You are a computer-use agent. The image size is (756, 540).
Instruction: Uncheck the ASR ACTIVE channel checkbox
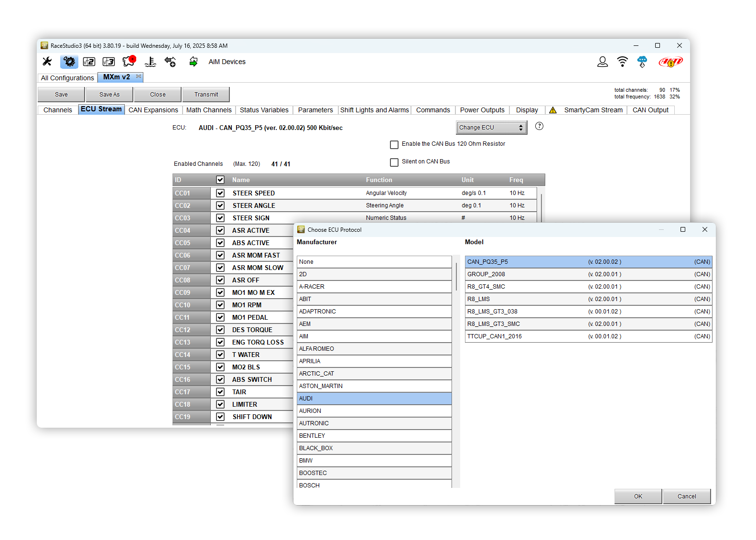point(220,230)
